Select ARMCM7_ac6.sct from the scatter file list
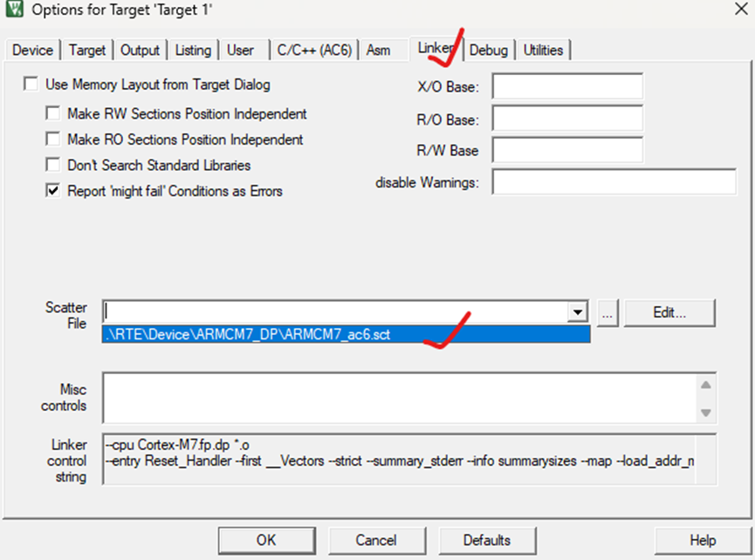 pos(346,334)
